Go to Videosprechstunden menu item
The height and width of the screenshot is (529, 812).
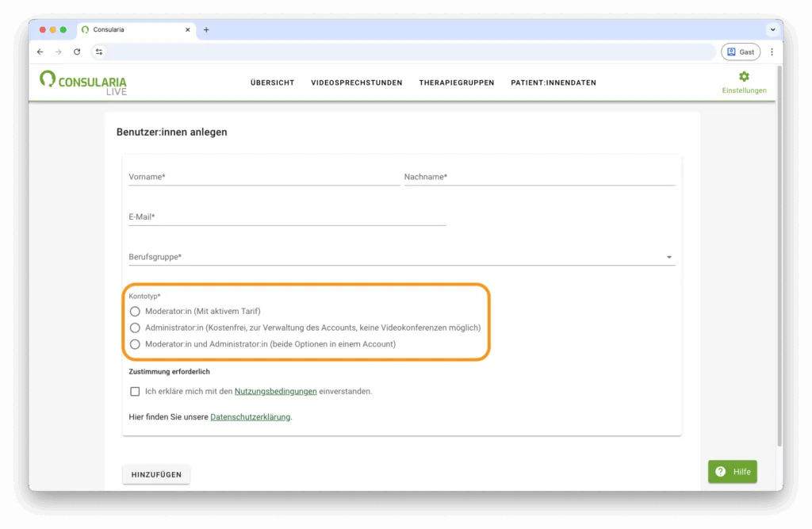click(356, 82)
